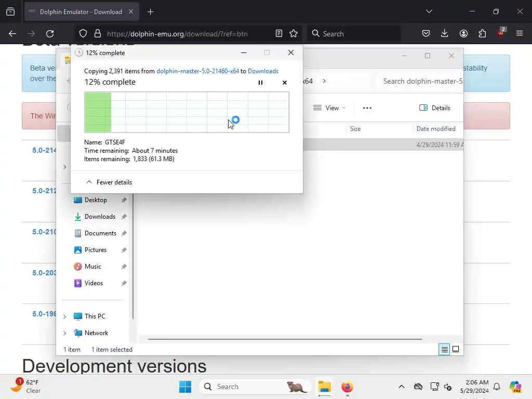Open the list all tabs dropdown
532x399 pixels.
click(x=429, y=11)
